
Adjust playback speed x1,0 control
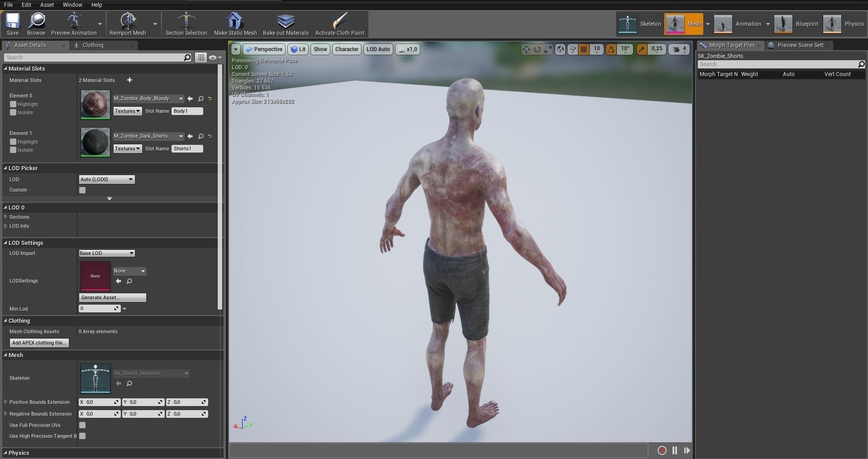coord(407,49)
